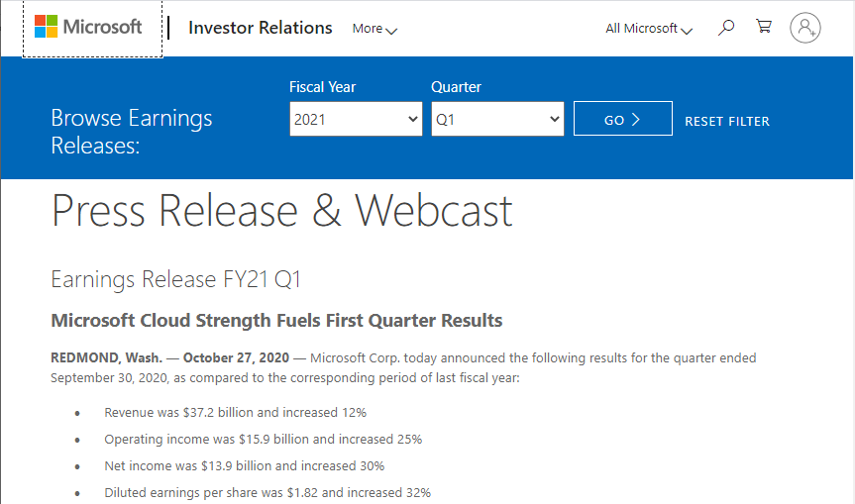Open the Fiscal Year 2021 dropdown
Viewport: 855px width, 504px height.
(357, 120)
